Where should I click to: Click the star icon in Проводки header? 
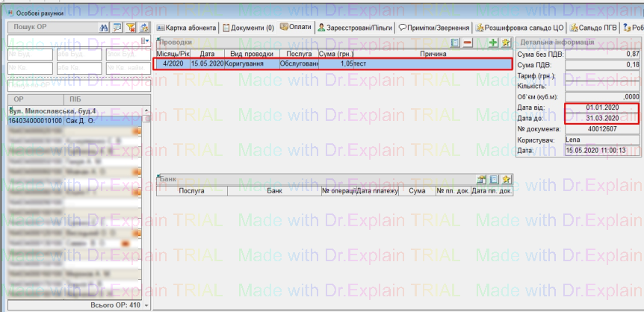point(506,43)
